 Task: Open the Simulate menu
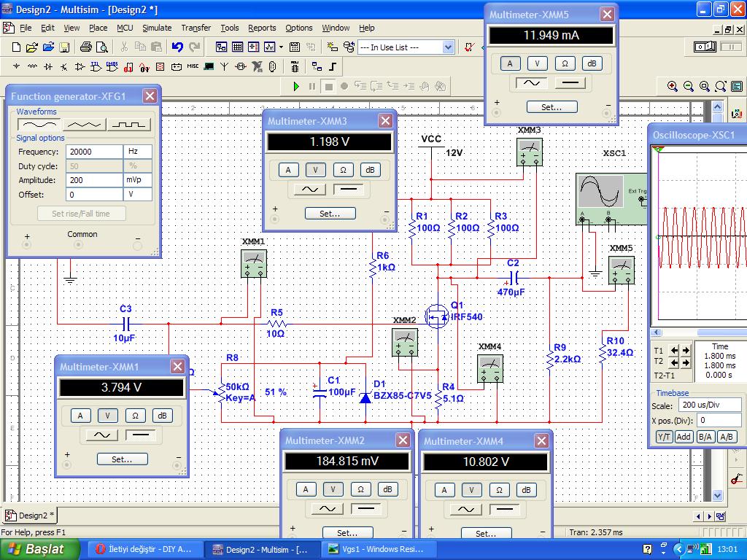pyautogui.click(x=157, y=28)
